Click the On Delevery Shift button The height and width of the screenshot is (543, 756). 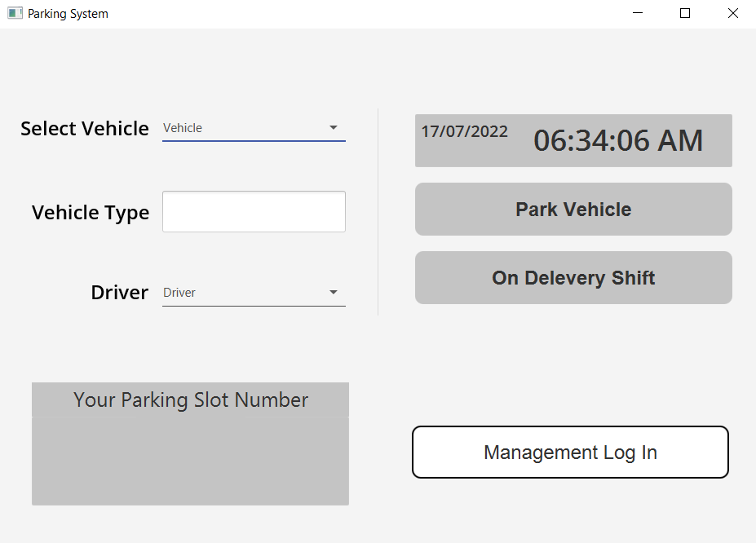[573, 278]
